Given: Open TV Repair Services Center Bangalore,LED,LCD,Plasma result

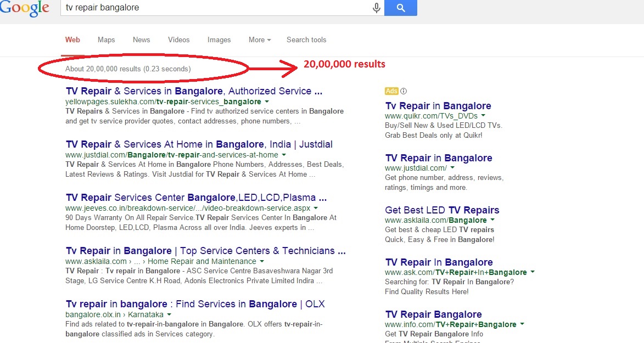Looking at the screenshot, I should [x=197, y=198].
